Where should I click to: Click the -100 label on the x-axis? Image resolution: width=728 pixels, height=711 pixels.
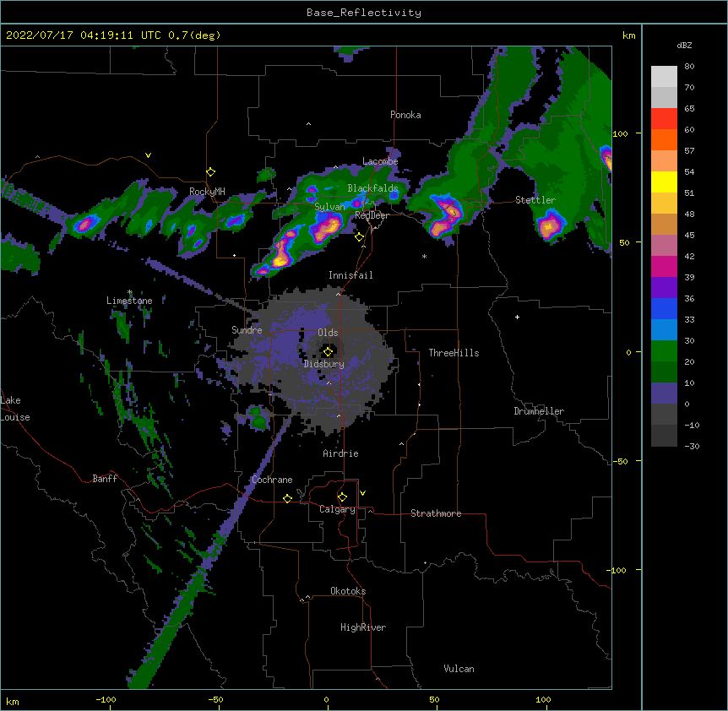106,699
